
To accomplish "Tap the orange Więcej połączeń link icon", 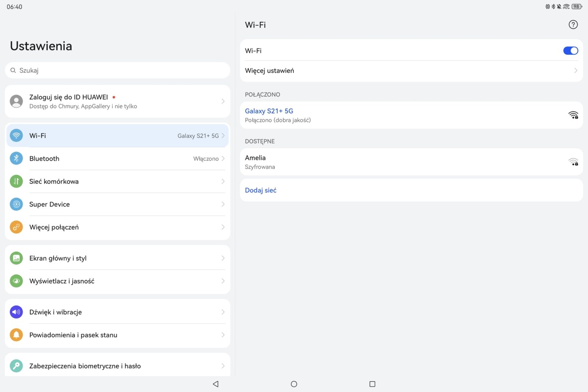I will point(16,227).
